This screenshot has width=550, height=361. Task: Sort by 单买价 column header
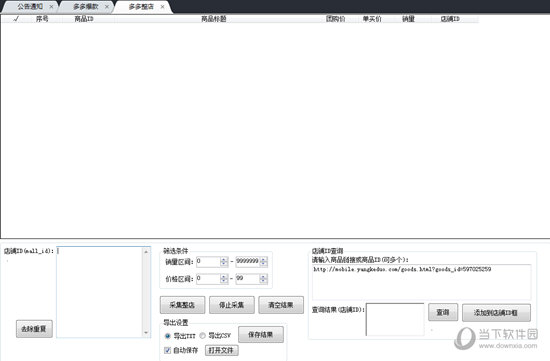pyautogui.click(x=372, y=19)
